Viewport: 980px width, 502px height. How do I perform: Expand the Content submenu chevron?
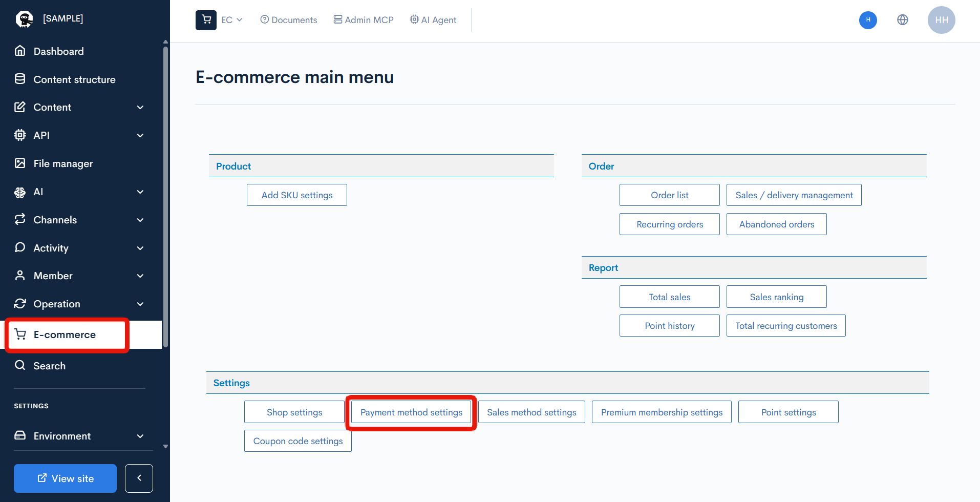[140, 107]
